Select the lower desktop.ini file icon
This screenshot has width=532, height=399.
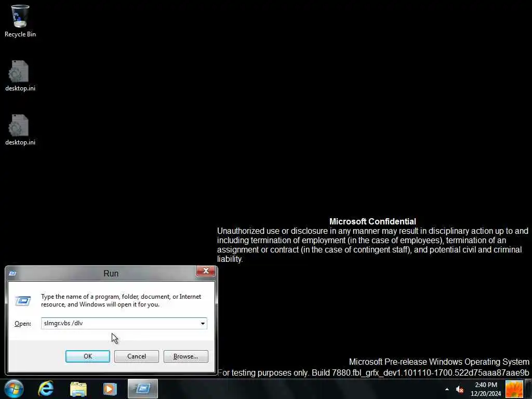tap(20, 130)
